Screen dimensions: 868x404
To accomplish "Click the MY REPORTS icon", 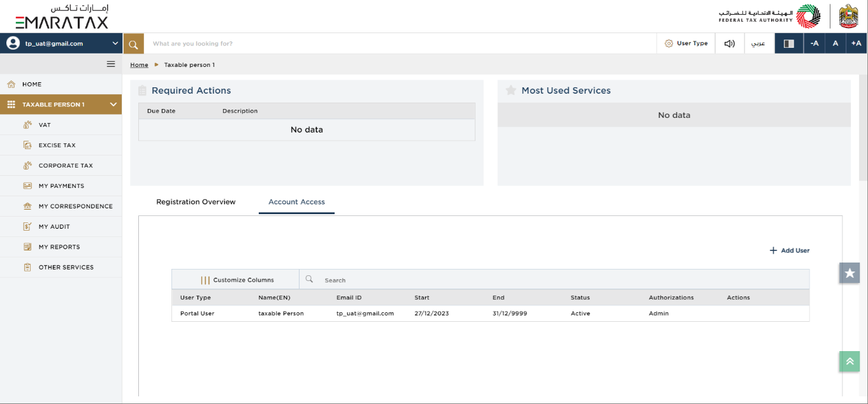I will coord(27,247).
